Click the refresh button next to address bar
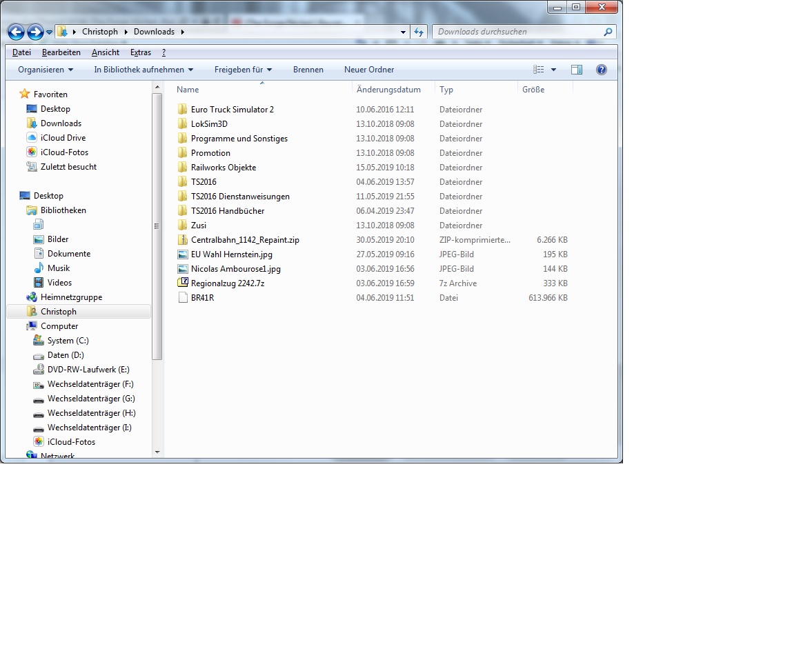The width and height of the screenshot is (812, 671). (419, 32)
